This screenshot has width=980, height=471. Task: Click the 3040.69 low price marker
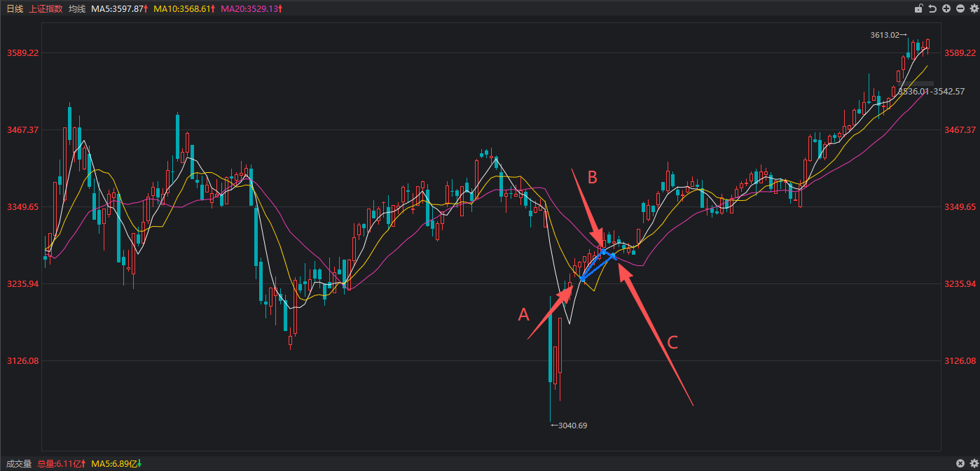click(572, 425)
